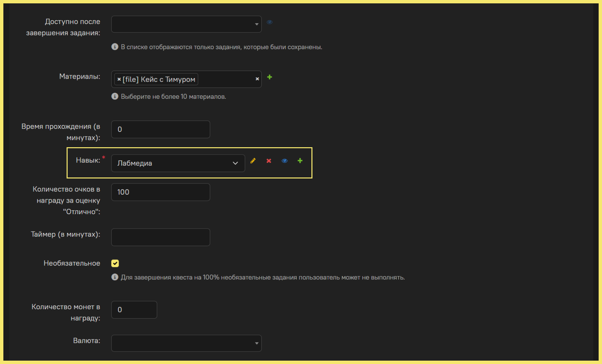
Task: View the selected skill with the blue eye icon
Action: (x=285, y=161)
